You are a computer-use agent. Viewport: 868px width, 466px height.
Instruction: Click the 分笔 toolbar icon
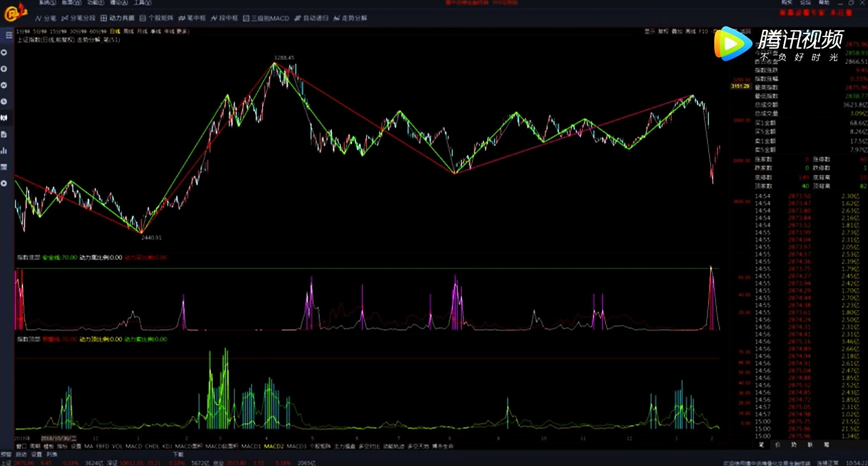(46, 18)
